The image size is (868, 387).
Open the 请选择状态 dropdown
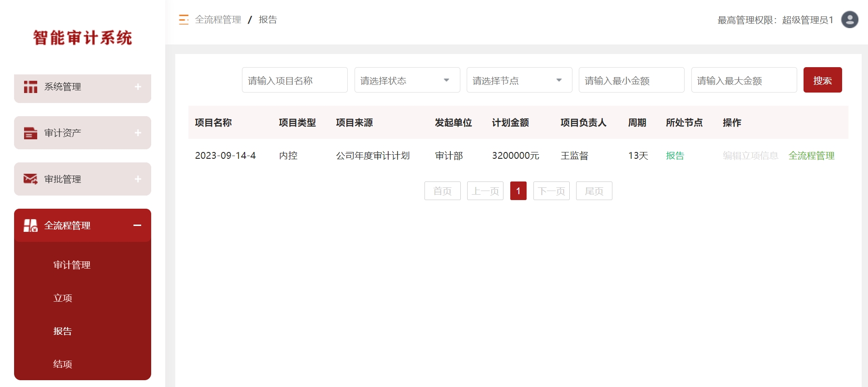pos(407,80)
